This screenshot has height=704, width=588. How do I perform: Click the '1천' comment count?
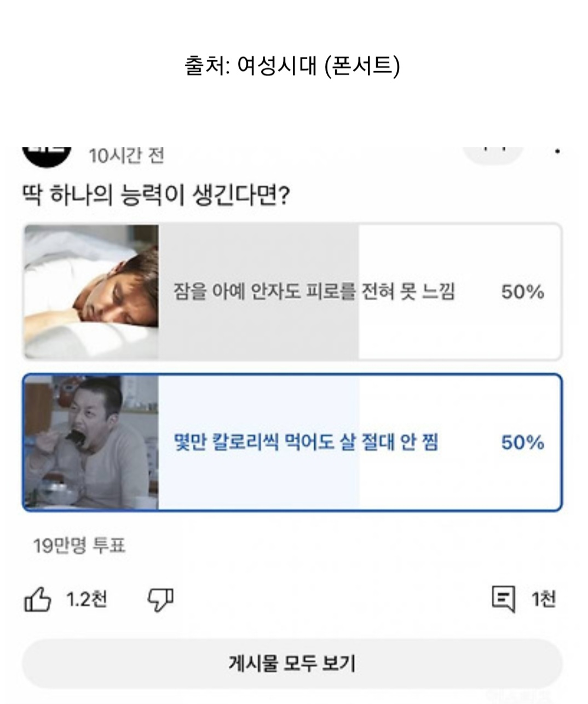[x=543, y=599]
